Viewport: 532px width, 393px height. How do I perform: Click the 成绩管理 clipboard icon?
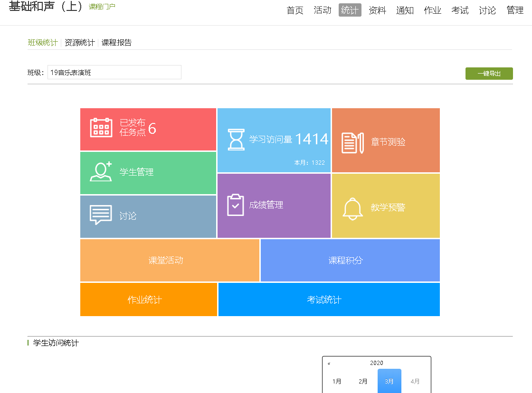pos(235,205)
